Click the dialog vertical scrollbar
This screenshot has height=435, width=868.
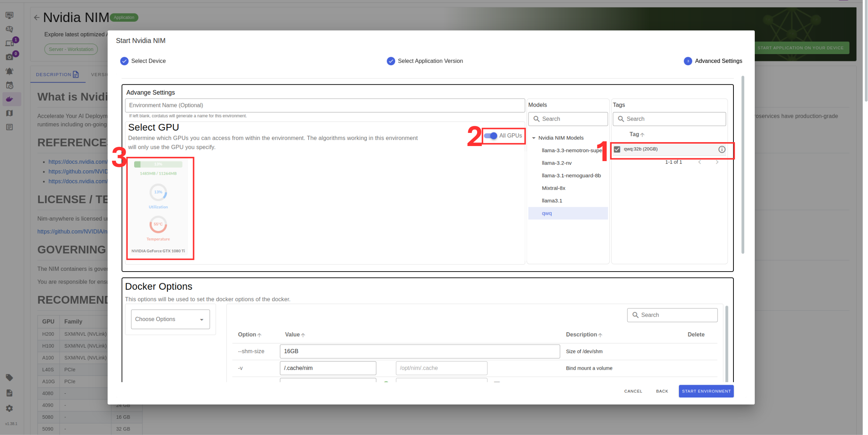point(743,165)
